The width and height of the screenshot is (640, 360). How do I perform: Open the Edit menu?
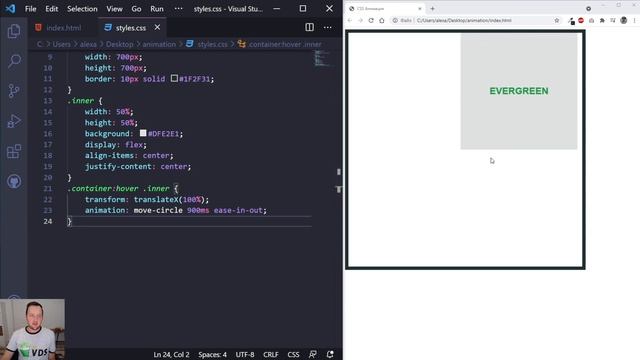click(x=51, y=9)
